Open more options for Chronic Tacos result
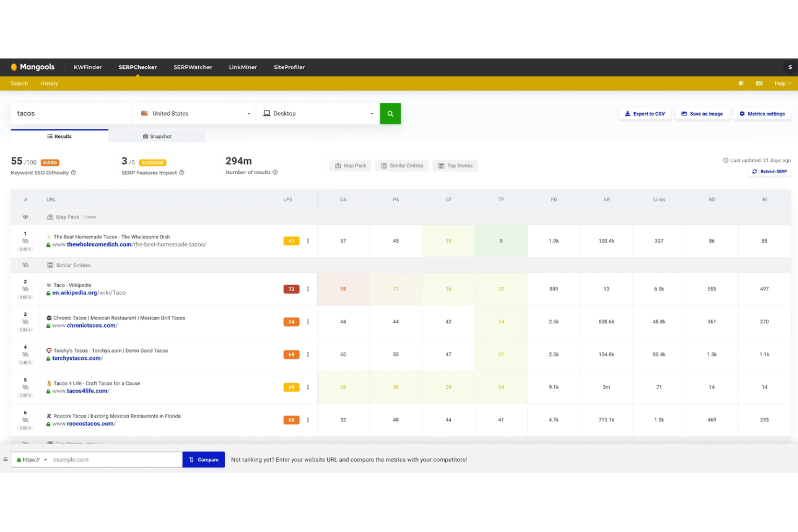The width and height of the screenshot is (798, 532). (308, 322)
